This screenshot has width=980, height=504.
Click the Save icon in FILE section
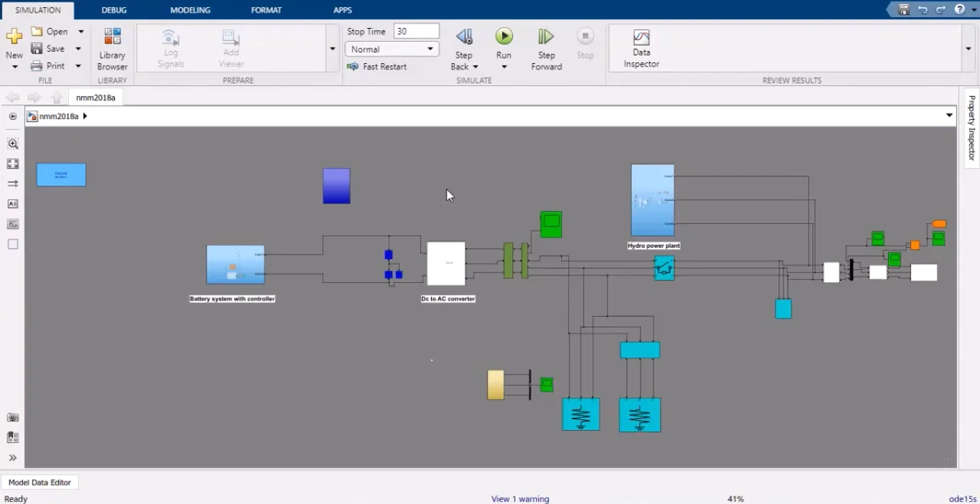(37, 49)
